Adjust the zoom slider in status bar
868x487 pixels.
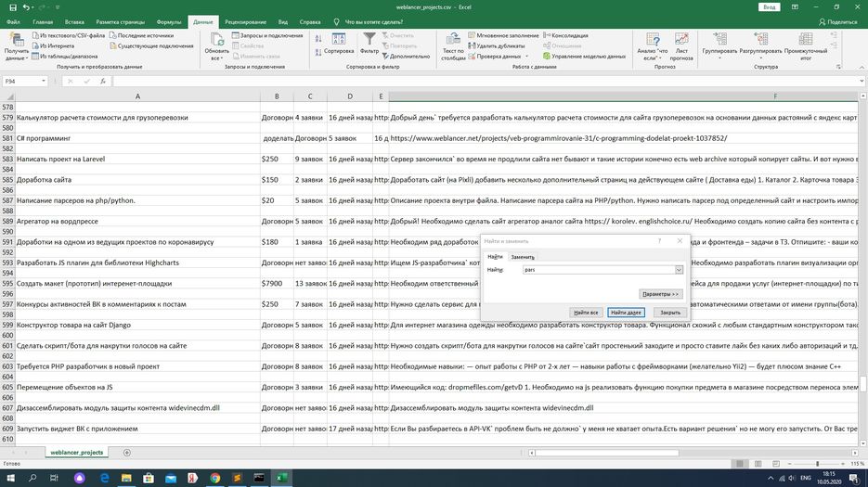coord(817,464)
